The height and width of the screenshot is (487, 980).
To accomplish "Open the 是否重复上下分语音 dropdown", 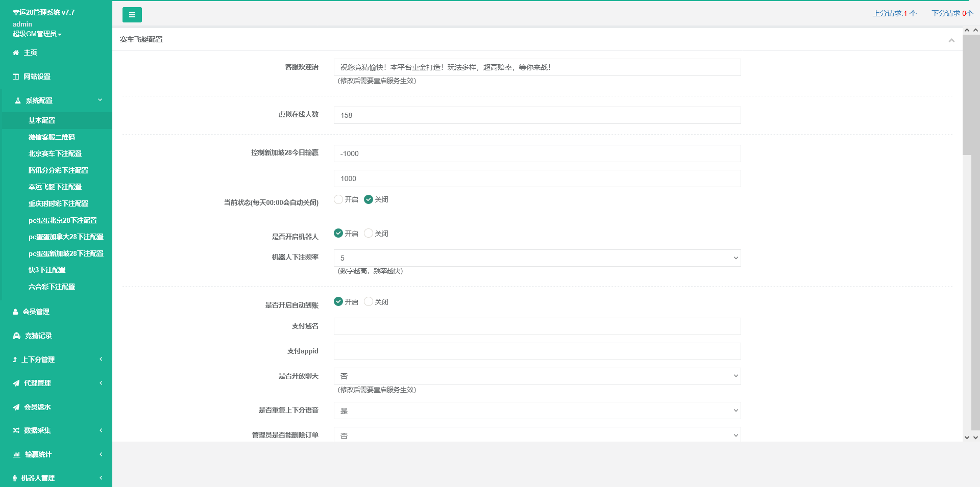I will pyautogui.click(x=537, y=411).
